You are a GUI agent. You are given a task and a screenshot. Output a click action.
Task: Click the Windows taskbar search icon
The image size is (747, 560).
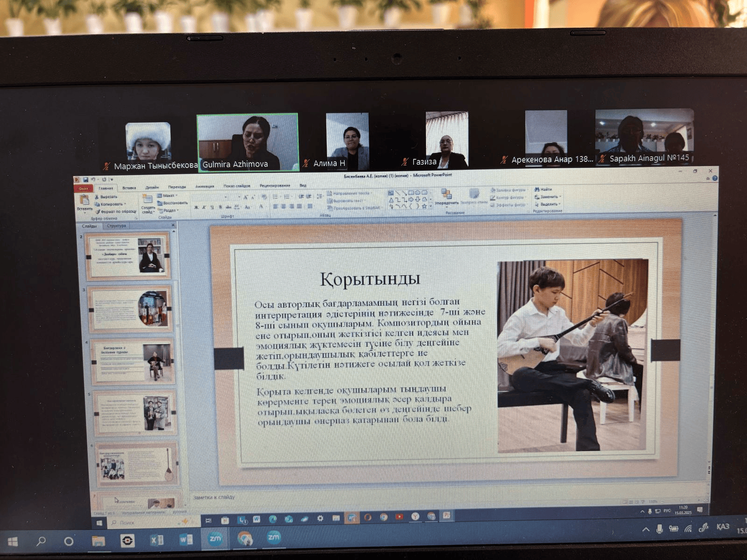click(41, 541)
